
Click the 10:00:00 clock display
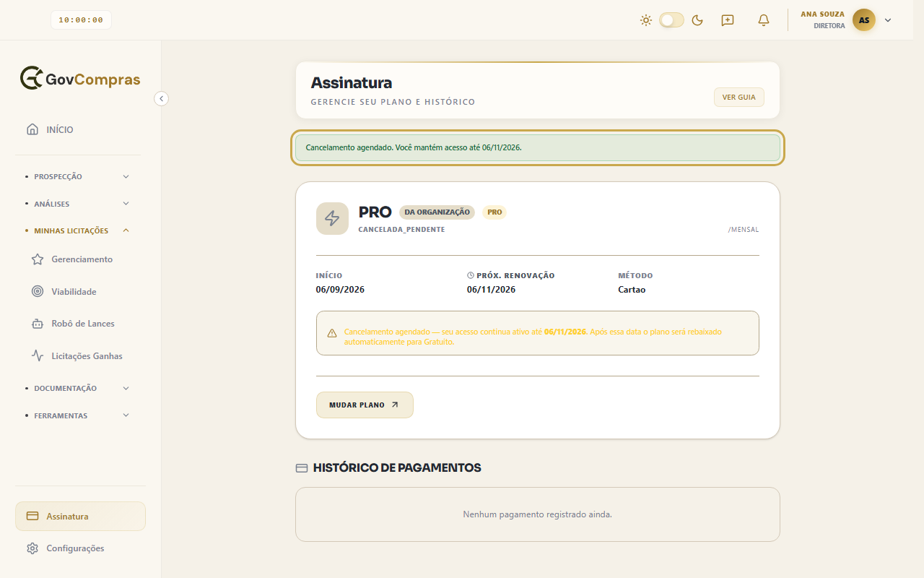tap(81, 20)
